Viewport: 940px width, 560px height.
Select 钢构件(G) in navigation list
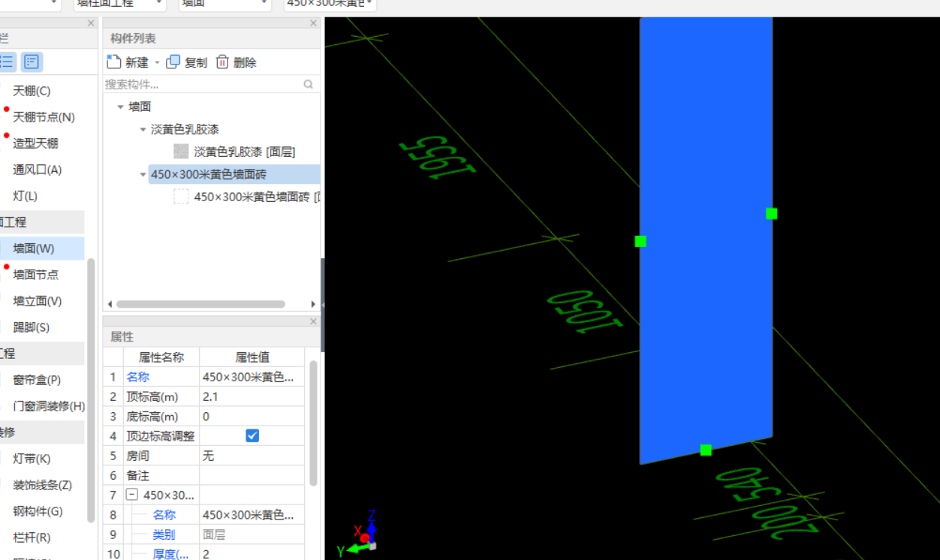[38, 511]
